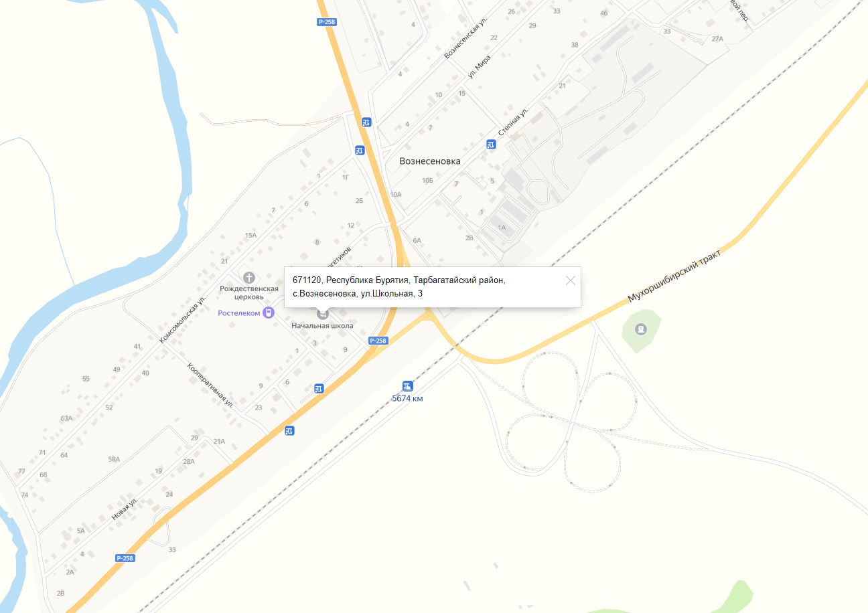Open the Ростелеком place label

click(239, 313)
